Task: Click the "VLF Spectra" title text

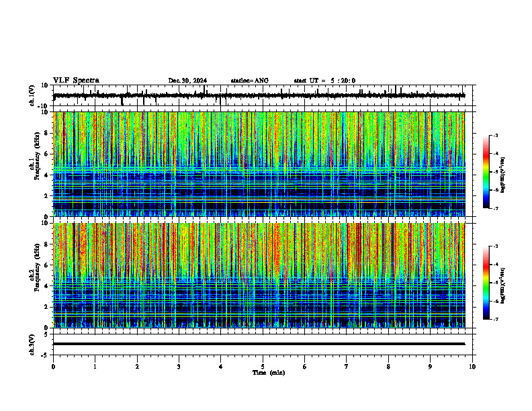Action: click(x=76, y=81)
